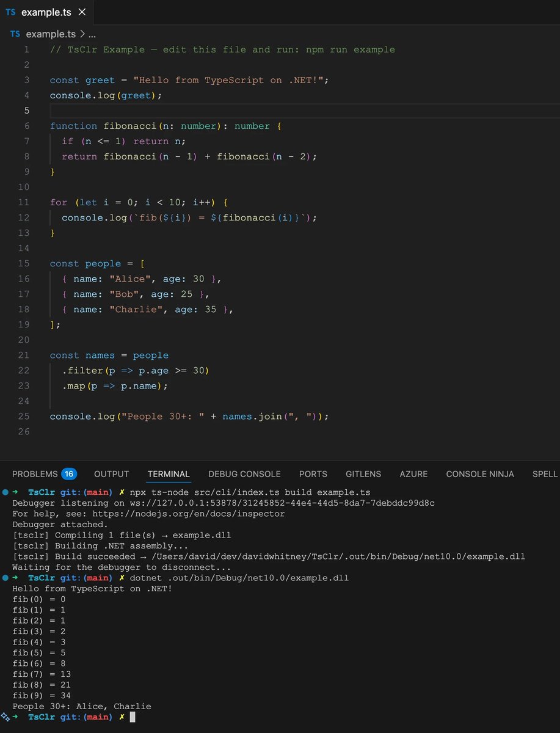Click names.join on line 25
This screenshot has width=560, height=733.
[252, 416]
